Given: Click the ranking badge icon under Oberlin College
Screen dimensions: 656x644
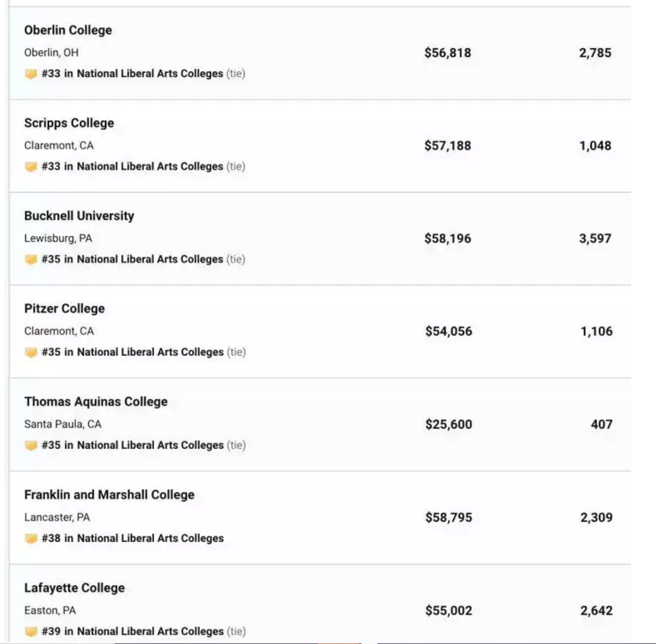Looking at the screenshot, I should pos(31,74).
